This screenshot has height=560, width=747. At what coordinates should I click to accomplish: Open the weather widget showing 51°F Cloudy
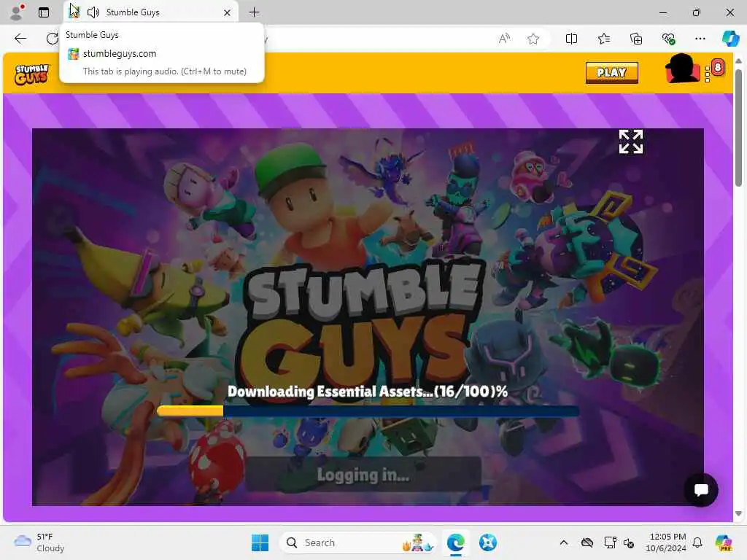(x=39, y=542)
